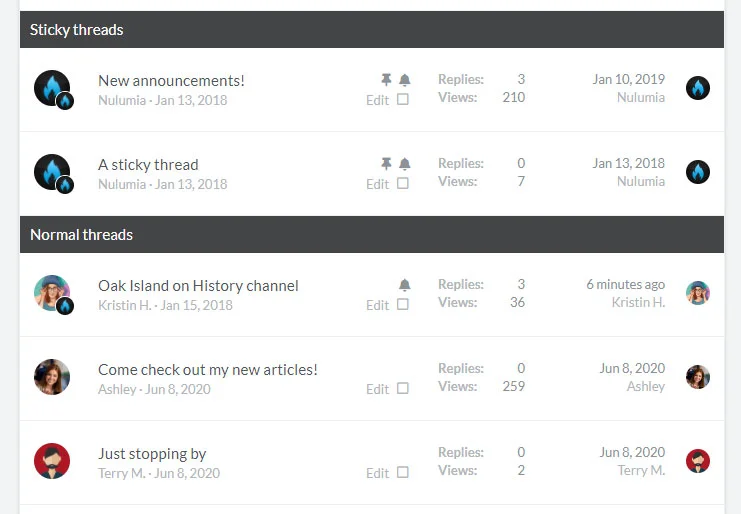
Task: Click pin icon on New announcements thread
Action: (x=386, y=80)
